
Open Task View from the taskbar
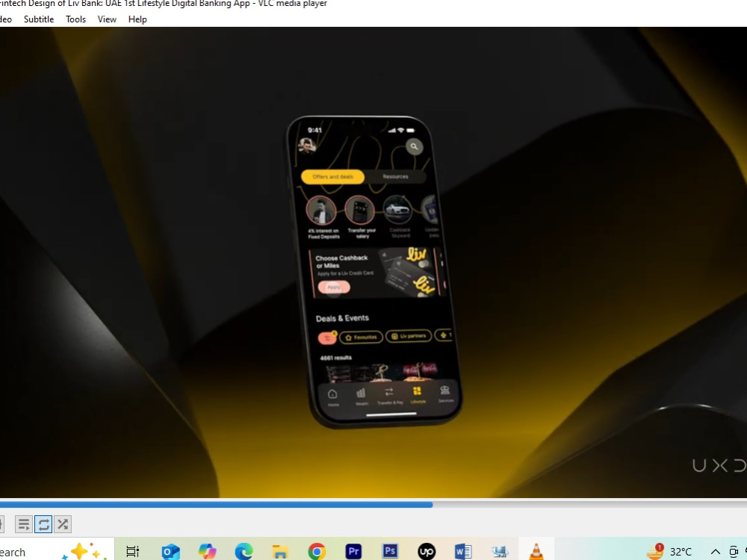pos(132,552)
